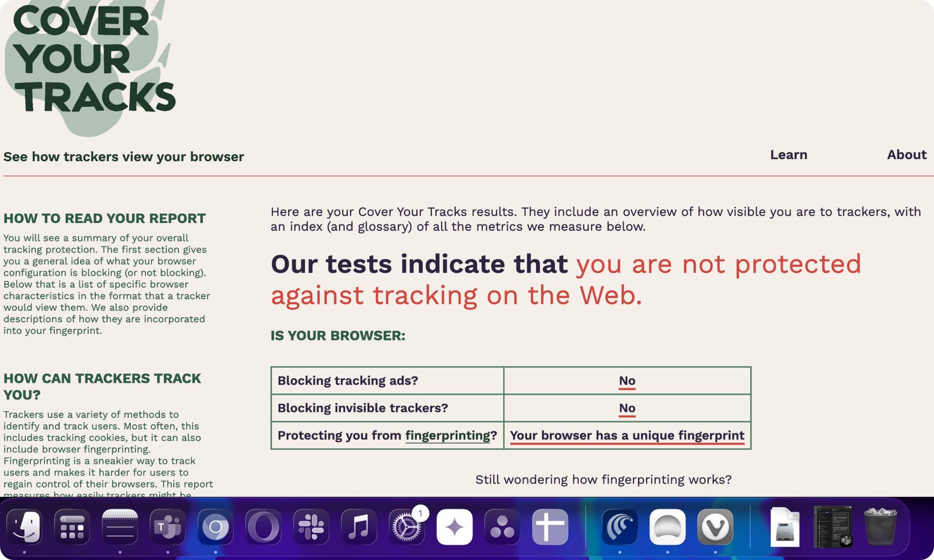Select the "HOW TO READ YOUR REPORT" heading
This screenshot has height=560, width=934.
pyautogui.click(x=105, y=218)
